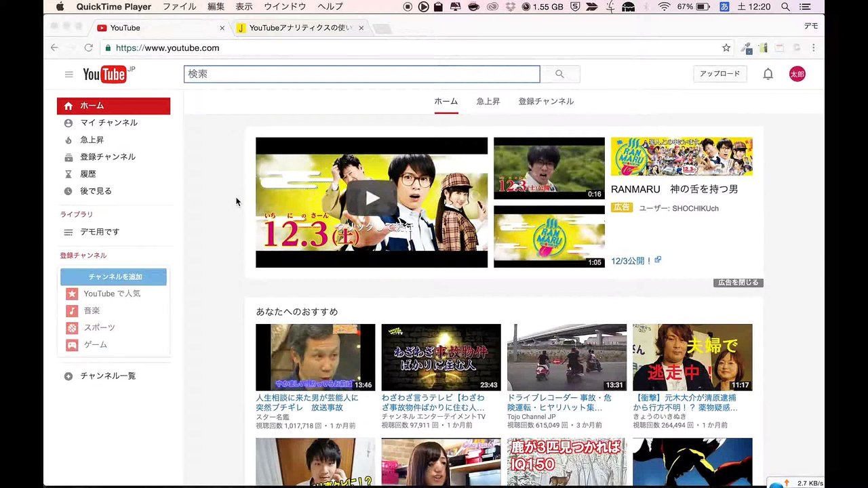Open the 太郎 account avatar
The height and width of the screenshot is (488, 868).
pyautogui.click(x=797, y=74)
